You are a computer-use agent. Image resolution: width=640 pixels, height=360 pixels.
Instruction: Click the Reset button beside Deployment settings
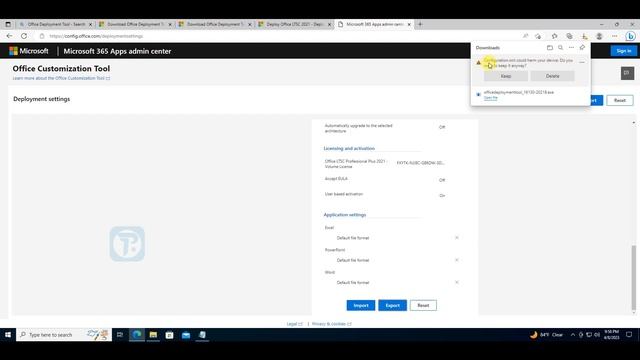click(620, 100)
